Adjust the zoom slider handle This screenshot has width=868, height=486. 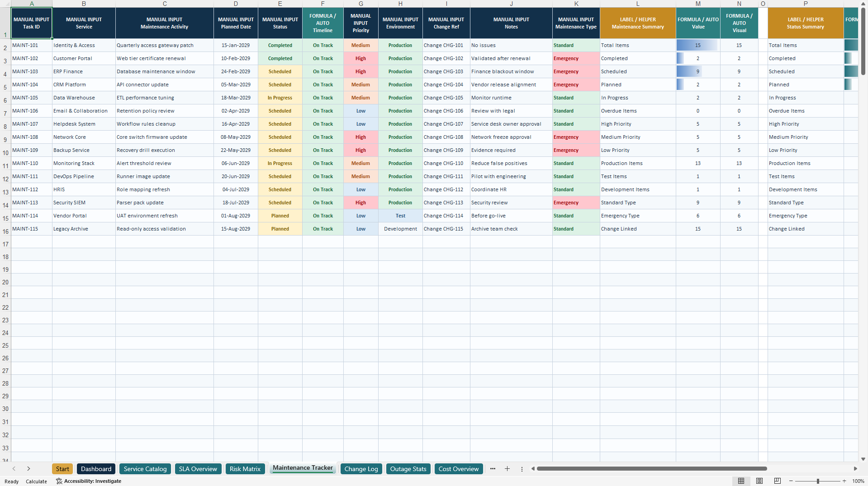click(818, 481)
